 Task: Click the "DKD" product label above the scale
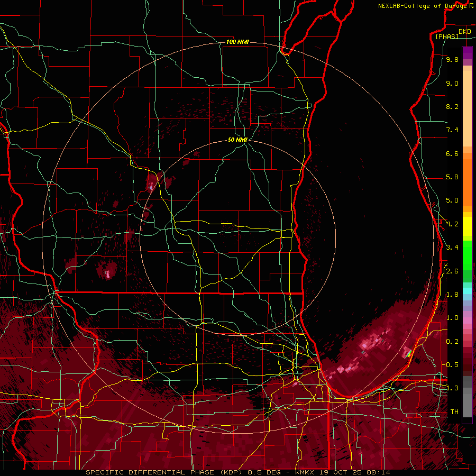click(465, 32)
